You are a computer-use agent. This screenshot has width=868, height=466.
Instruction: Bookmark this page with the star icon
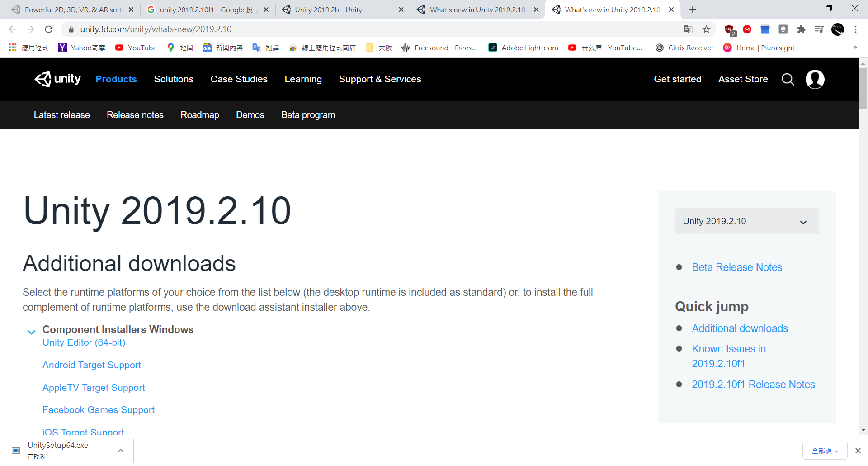[x=706, y=29]
